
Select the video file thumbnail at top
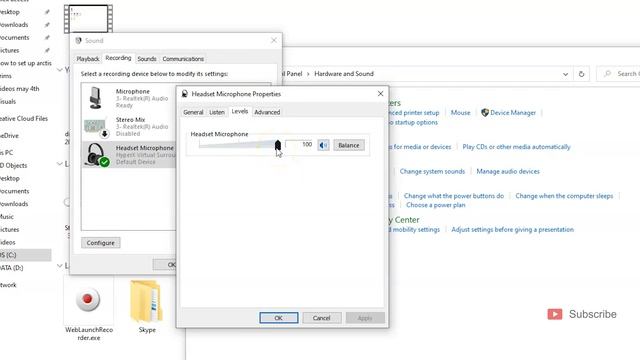[x=88, y=18]
